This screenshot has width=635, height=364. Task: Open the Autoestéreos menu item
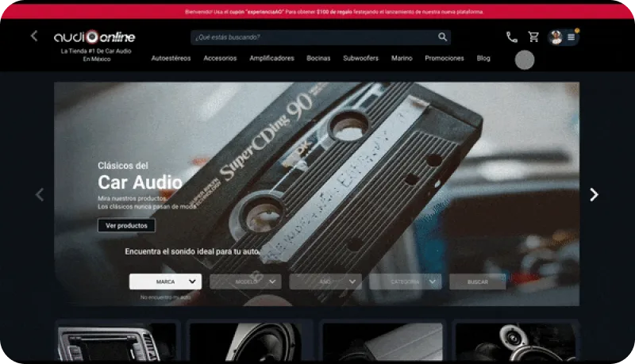click(x=171, y=59)
